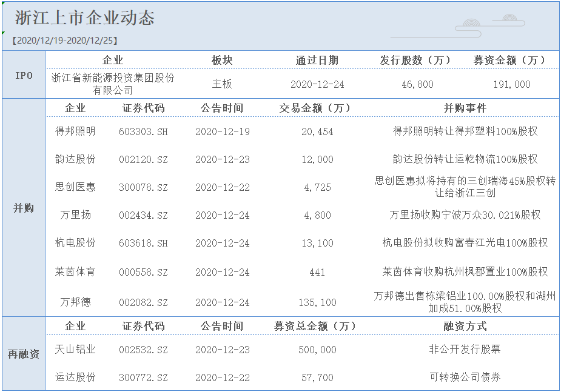This screenshot has width=561, height=392.
Task: Select transaction amount 13,100
Action: (317, 244)
